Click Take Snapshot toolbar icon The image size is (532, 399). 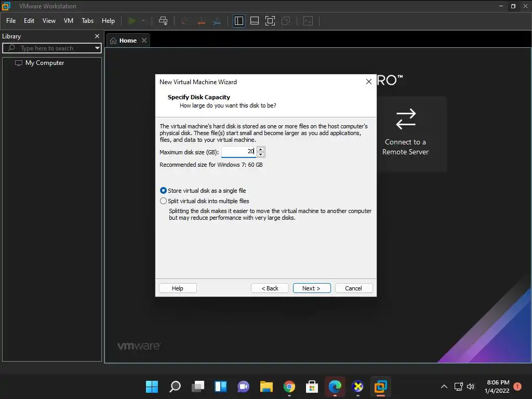184,21
